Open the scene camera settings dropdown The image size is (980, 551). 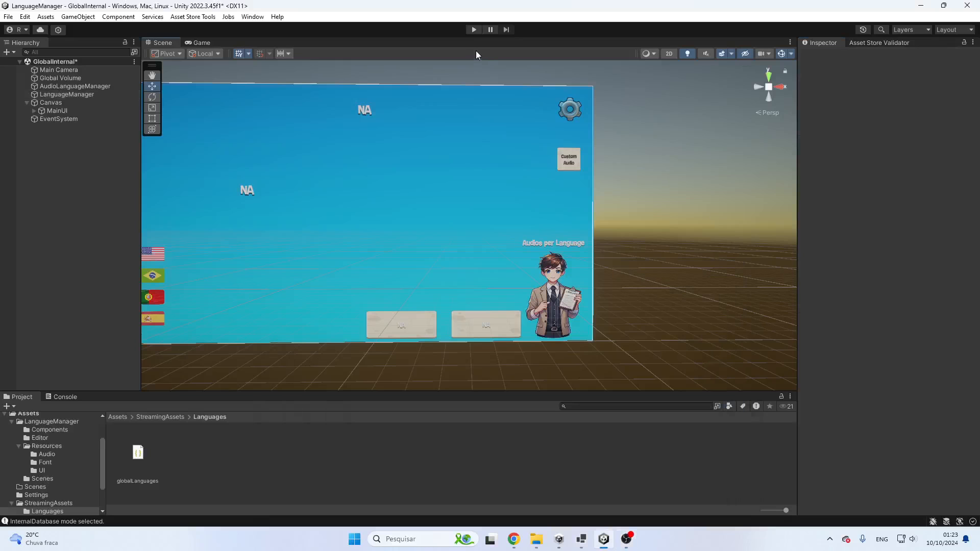(764, 54)
